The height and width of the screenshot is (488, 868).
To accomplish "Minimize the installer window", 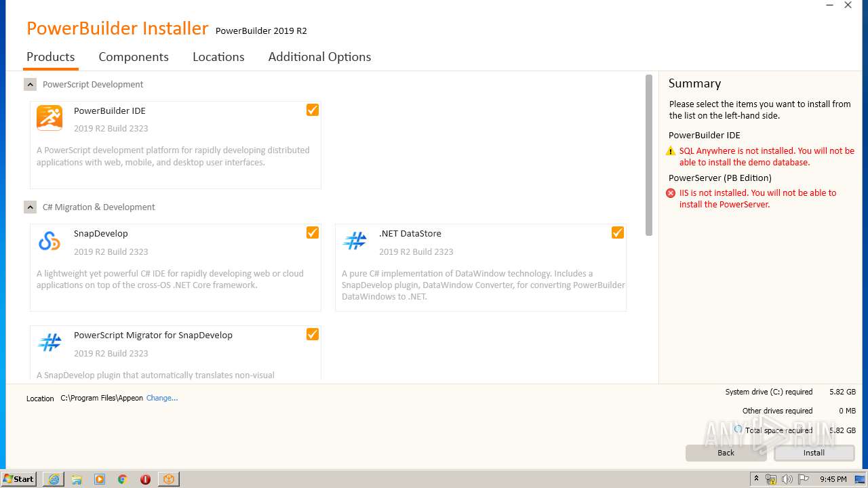I will pyautogui.click(x=829, y=5).
